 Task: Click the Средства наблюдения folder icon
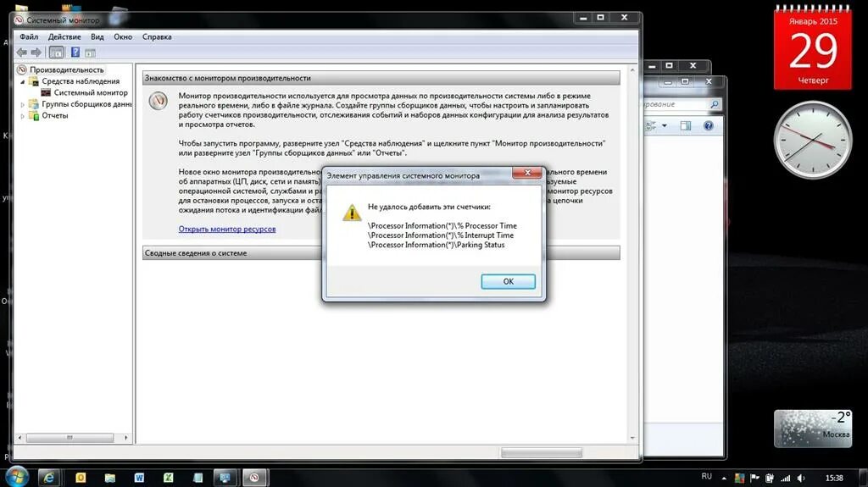(x=34, y=81)
